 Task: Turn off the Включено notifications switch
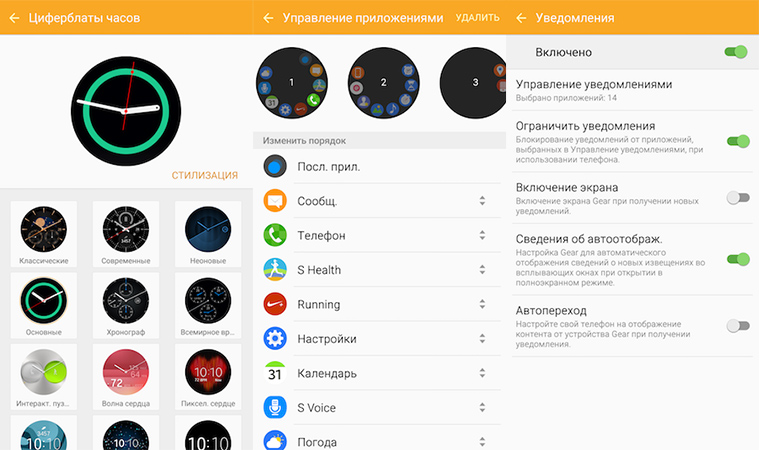(x=736, y=52)
